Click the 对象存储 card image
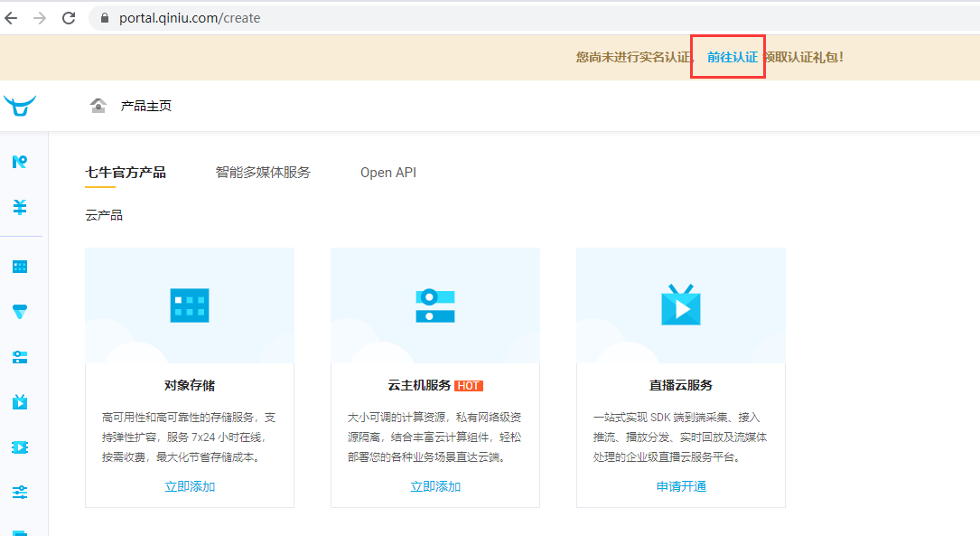 (x=190, y=306)
